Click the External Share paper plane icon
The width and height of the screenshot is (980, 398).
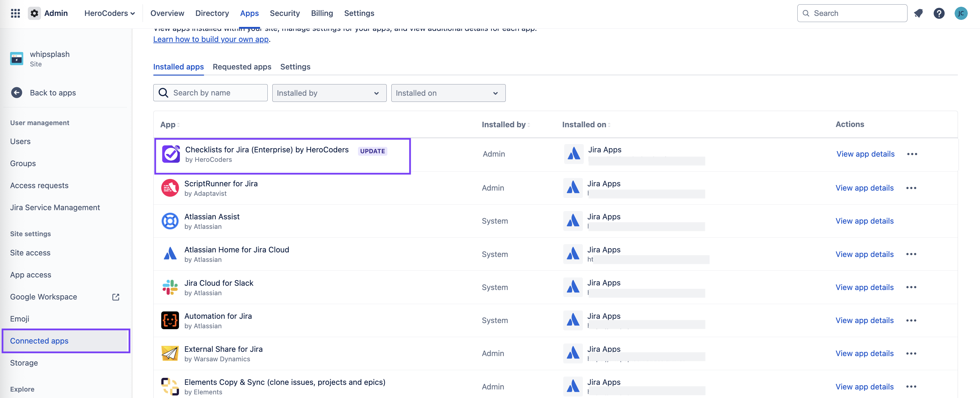[x=170, y=353]
